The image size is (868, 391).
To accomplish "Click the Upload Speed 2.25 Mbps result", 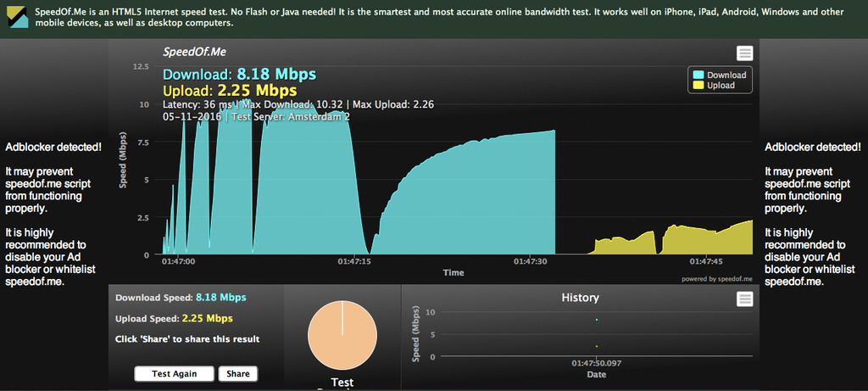I will pyautogui.click(x=174, y=318).
